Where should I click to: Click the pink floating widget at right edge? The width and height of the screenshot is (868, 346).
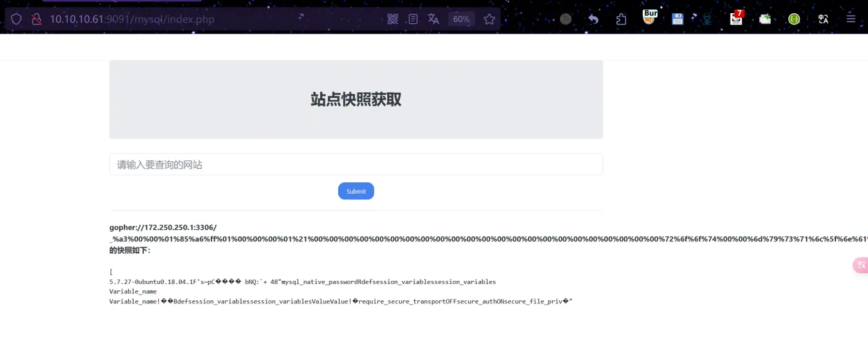coord(860,265)
